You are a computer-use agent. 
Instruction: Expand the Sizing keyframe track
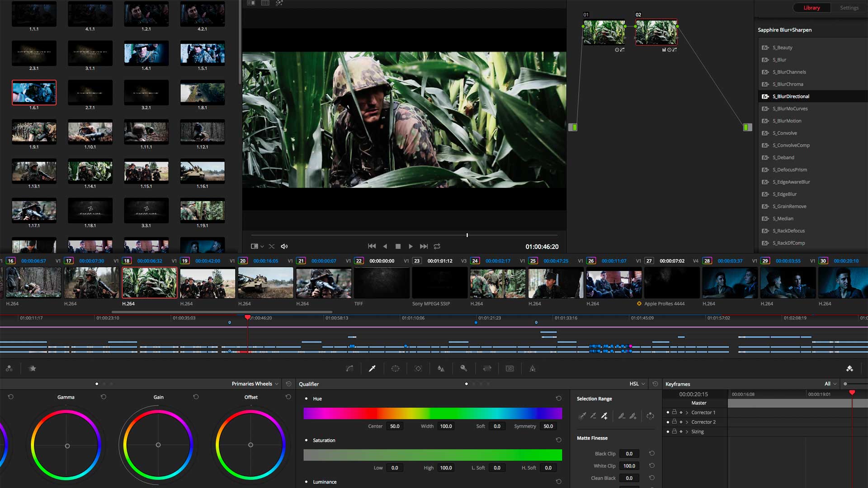pos(687,432)
